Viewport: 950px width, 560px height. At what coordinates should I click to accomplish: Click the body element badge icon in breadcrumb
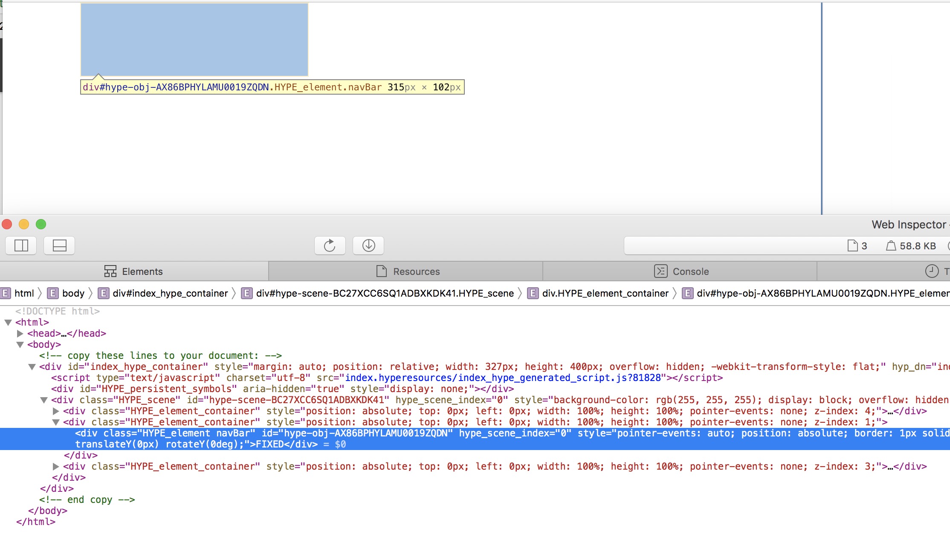(x=53, y=293)
